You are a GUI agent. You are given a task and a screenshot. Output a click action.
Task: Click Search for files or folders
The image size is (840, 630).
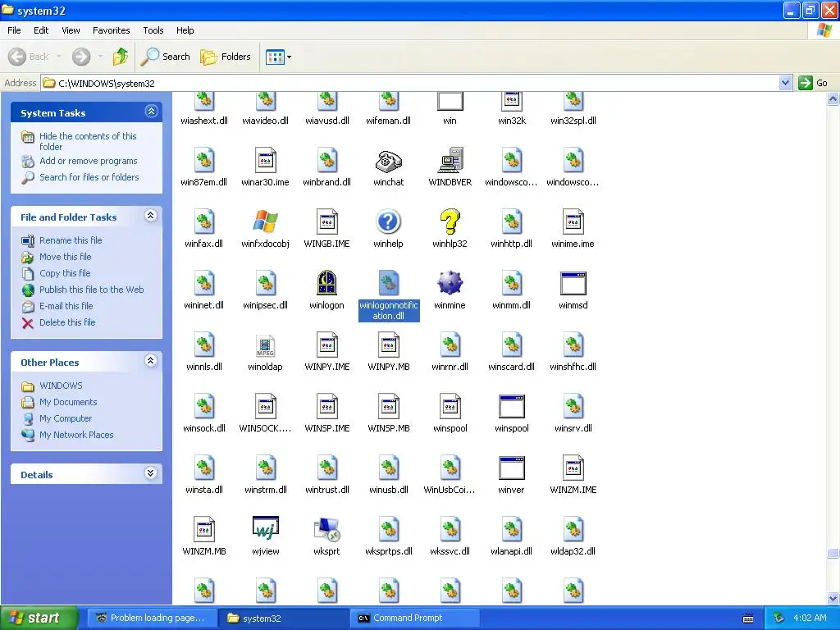89,177
